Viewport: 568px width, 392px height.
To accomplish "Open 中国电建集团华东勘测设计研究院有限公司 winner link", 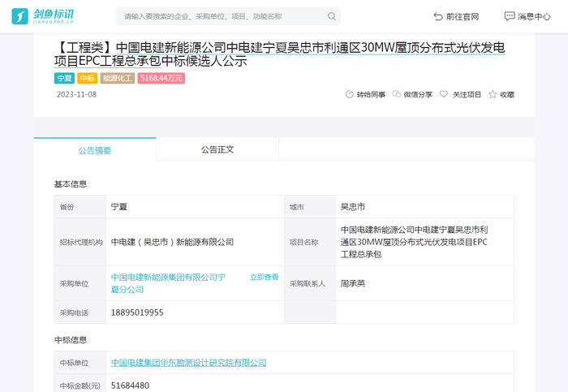I will 188,363.
